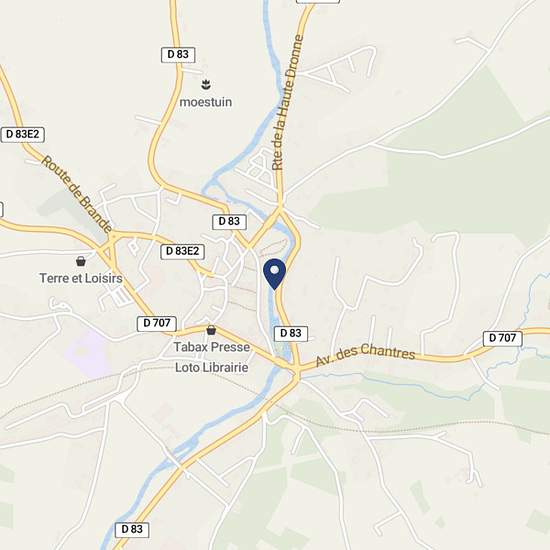Open Tabax Presse Loto Librairie label
550x550 pixels.
212,357
